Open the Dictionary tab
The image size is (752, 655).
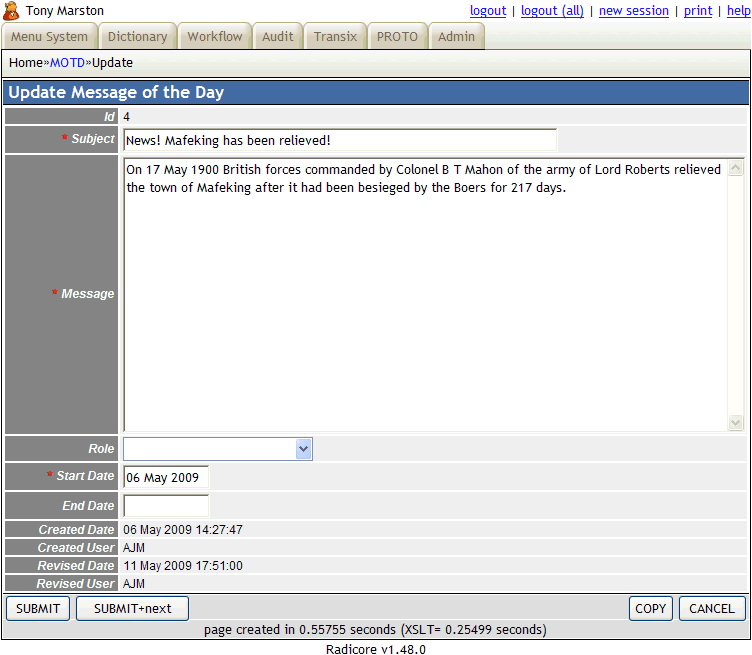[x=137, y=37]
